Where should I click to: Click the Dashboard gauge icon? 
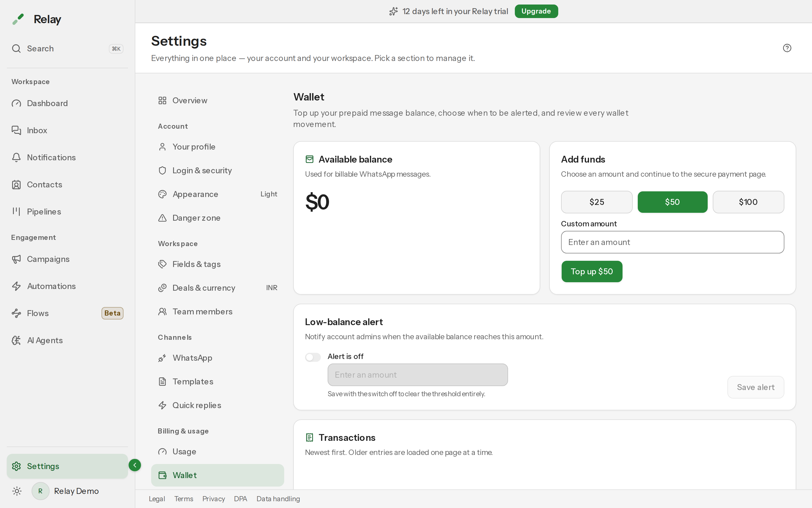click(x=16, y=103)
